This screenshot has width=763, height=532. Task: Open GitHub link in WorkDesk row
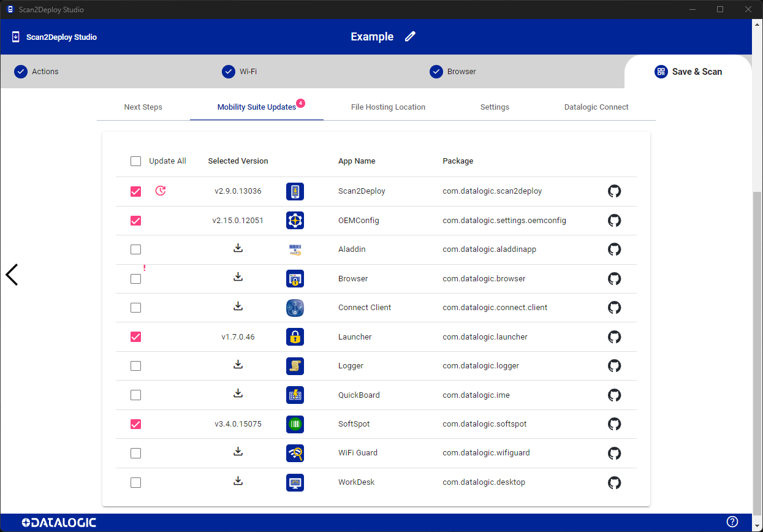pos(614,482)
